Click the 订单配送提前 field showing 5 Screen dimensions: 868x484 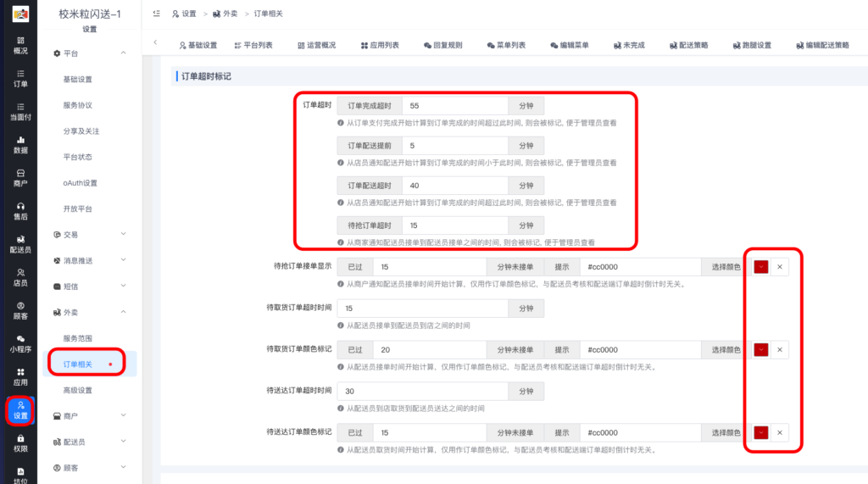point(455,146)
